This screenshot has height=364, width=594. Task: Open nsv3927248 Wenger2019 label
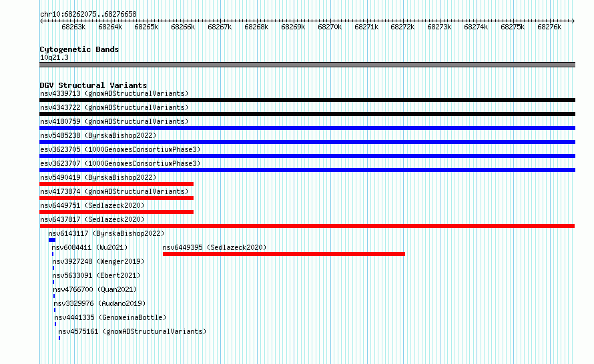[98, 261]
